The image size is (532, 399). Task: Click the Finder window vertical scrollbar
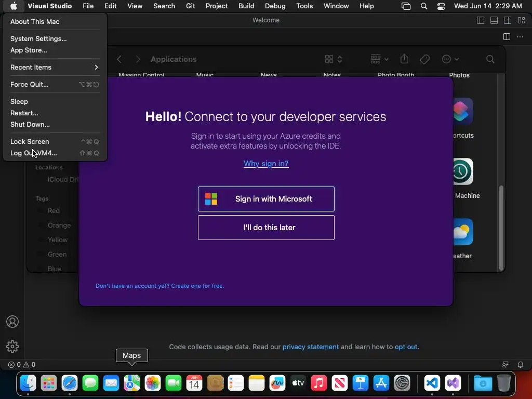(501, 228)
